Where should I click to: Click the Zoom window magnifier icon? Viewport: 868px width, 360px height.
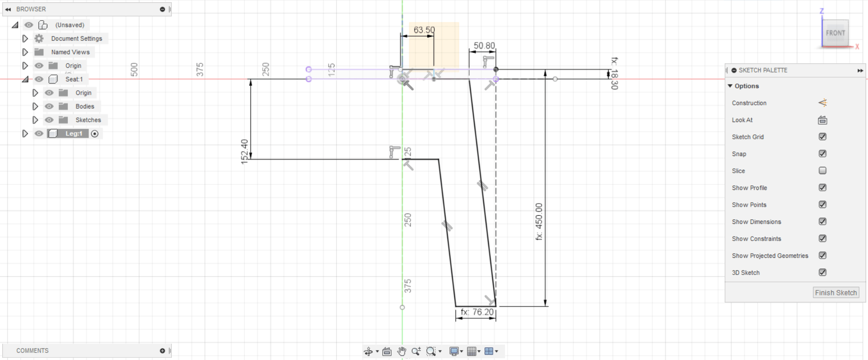(x=431, y=351)
